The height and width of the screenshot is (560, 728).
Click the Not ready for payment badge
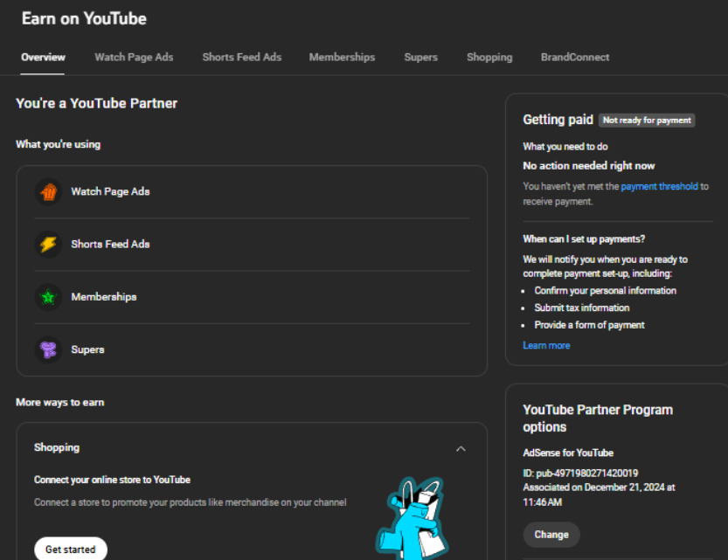coord(647,121)
